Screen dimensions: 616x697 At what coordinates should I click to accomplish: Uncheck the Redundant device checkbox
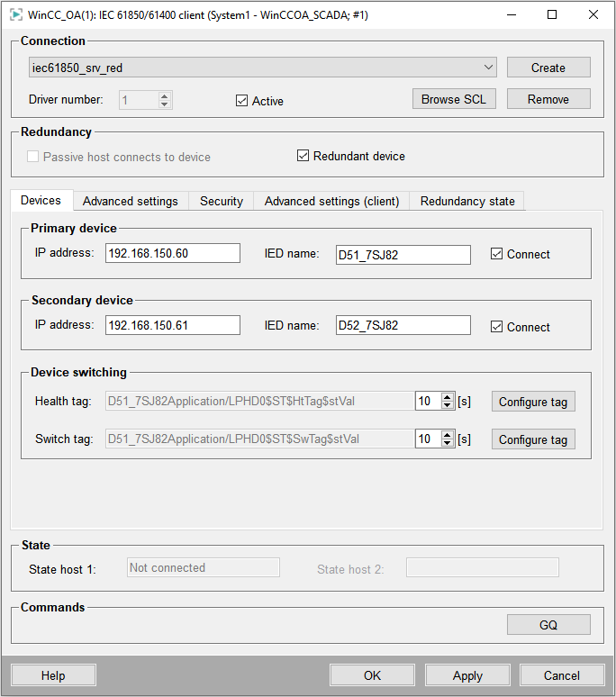[x=303, y=156]
